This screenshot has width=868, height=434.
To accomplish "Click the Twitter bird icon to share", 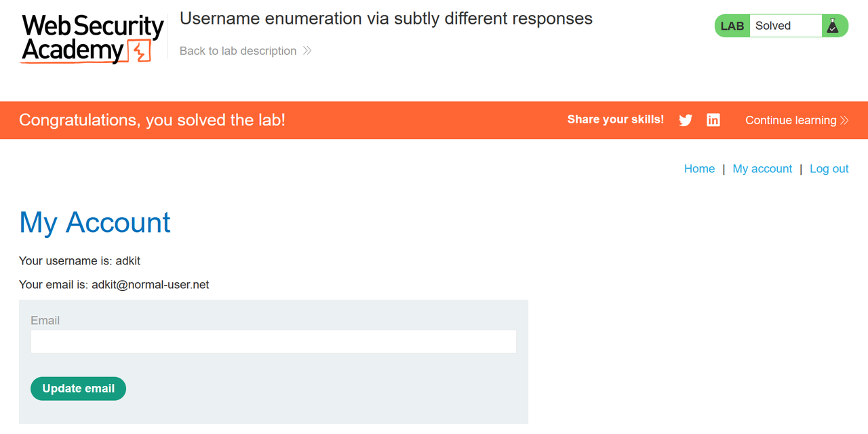I will (685, 120).
